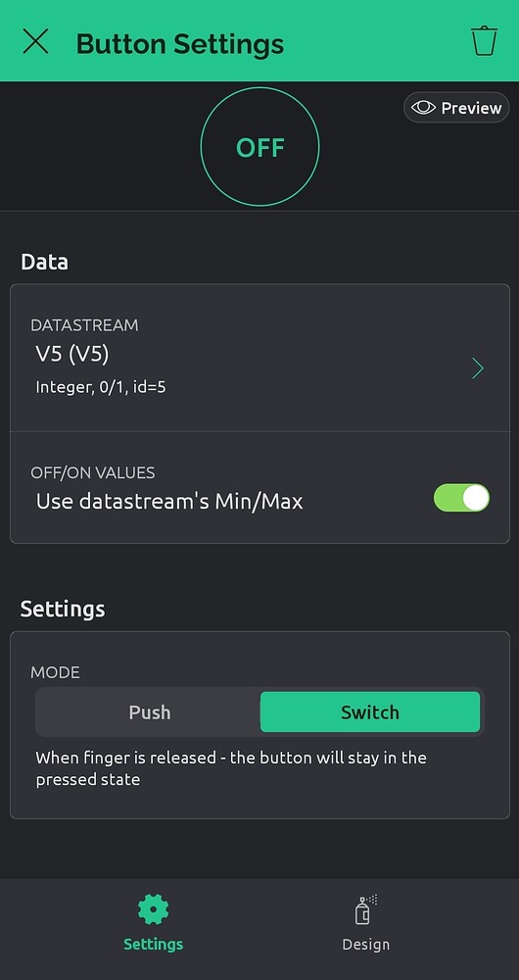Image resolution: width=519 pixels, height=980 pixels.
Task: Switch to the Design tab label
Action: (x=366, y=945)
